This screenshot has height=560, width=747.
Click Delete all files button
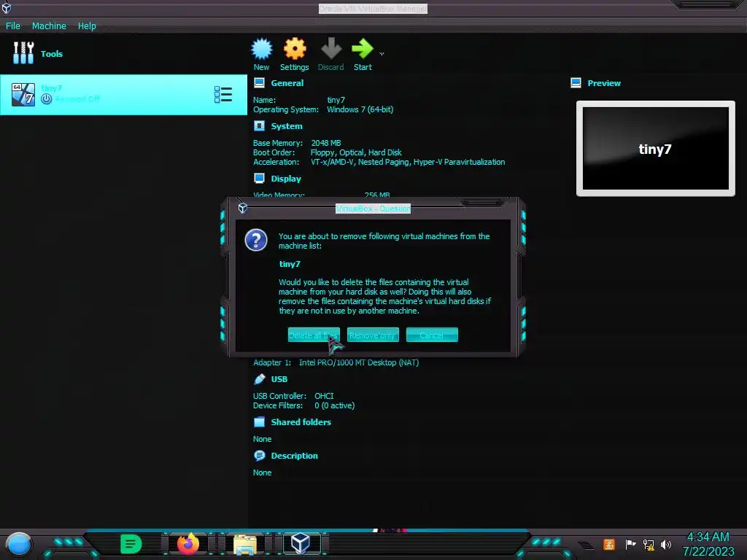tap(314, 335)
